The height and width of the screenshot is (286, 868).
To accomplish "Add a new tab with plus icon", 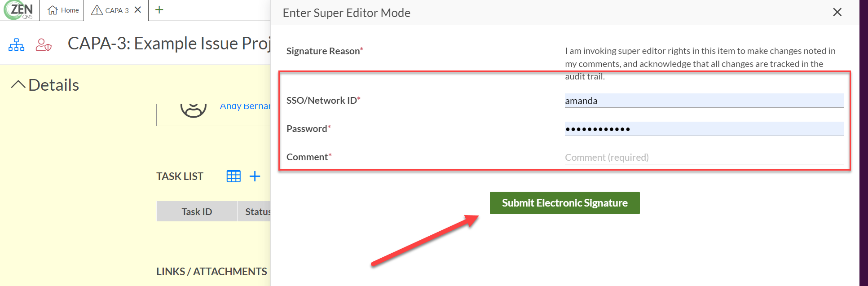I will (159, 10).
